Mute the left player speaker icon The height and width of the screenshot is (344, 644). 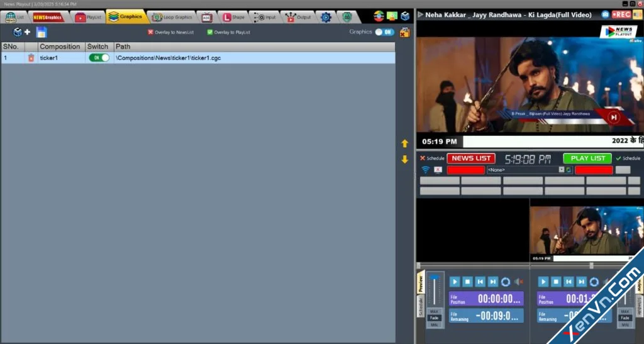click(519, 282)
